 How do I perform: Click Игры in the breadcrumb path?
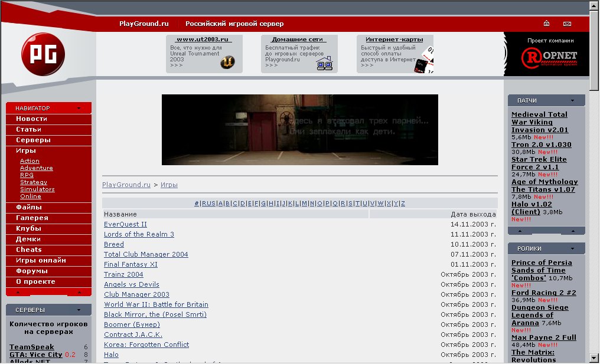coord(169,185)
